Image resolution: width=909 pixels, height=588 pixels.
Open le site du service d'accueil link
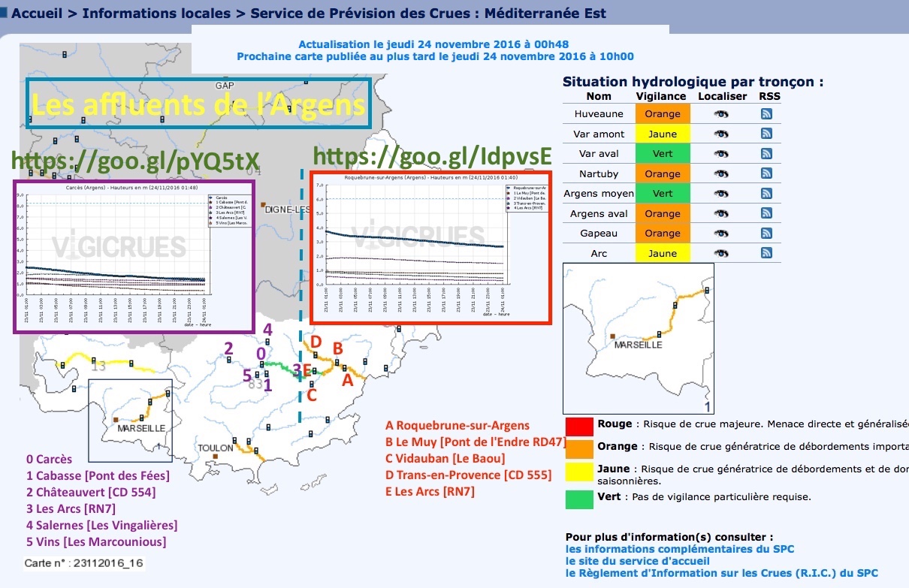638,561
